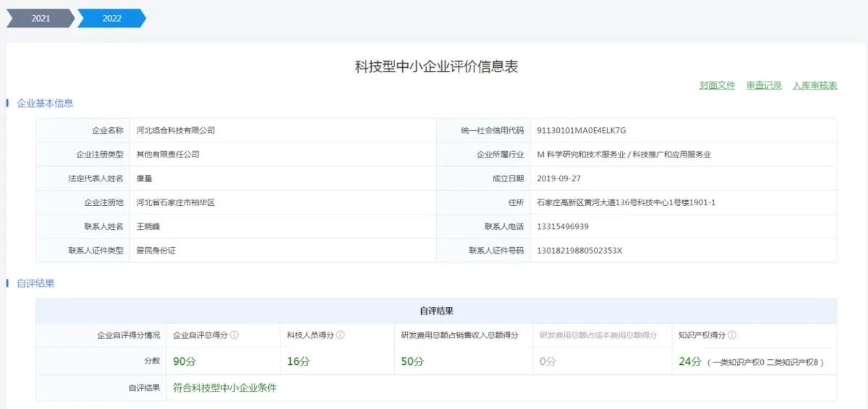Image resolution: width=868 pixels, height=409 pixels.
Task: Click info icon beside 企业自评总得分
Action: pos(234,335)
